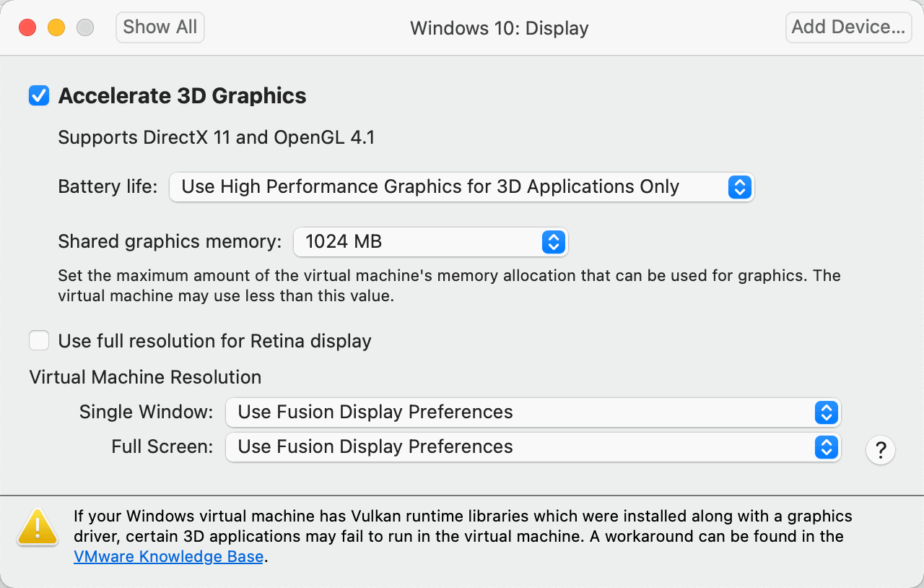Click the Show All button
This screenshot has width=924, height=588.
pyautogui.click(x=160, y=27)
